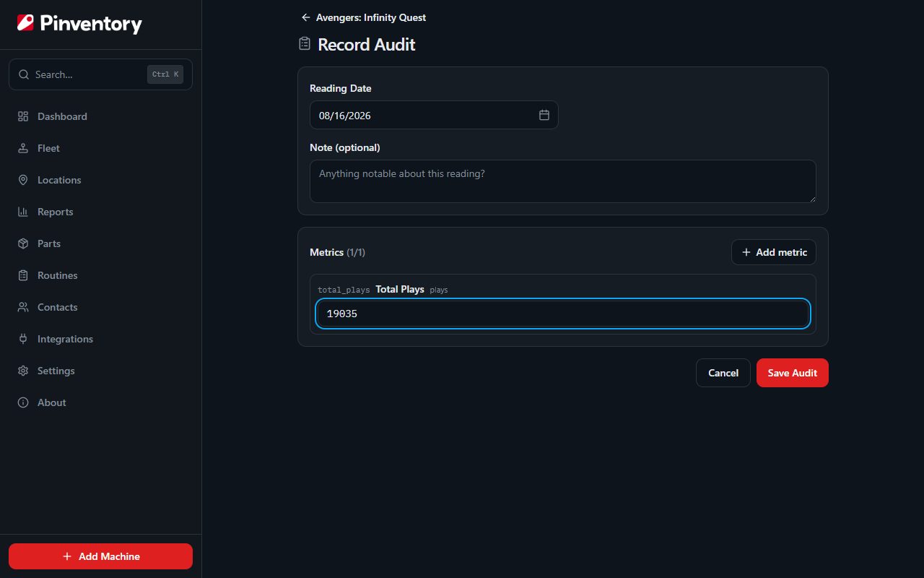Add a new metric
The width and height of the screenshot is (924, 578).
pyautogui.click(x=774, y=252)
